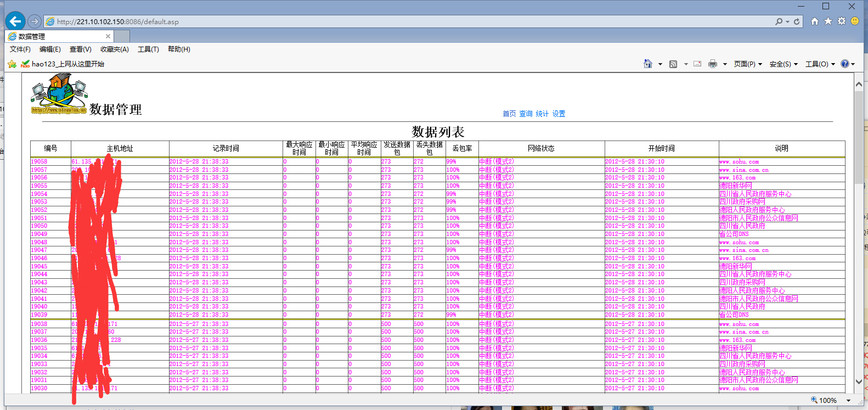
Task: Go to the 首页 link
Action: pos(509,114)
